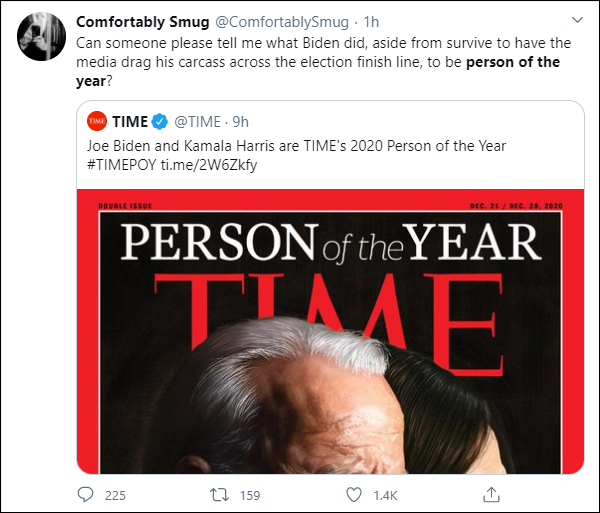Click the 225 replies count
Viewport: 600px width, 513px height.
(x=115, y=494)
